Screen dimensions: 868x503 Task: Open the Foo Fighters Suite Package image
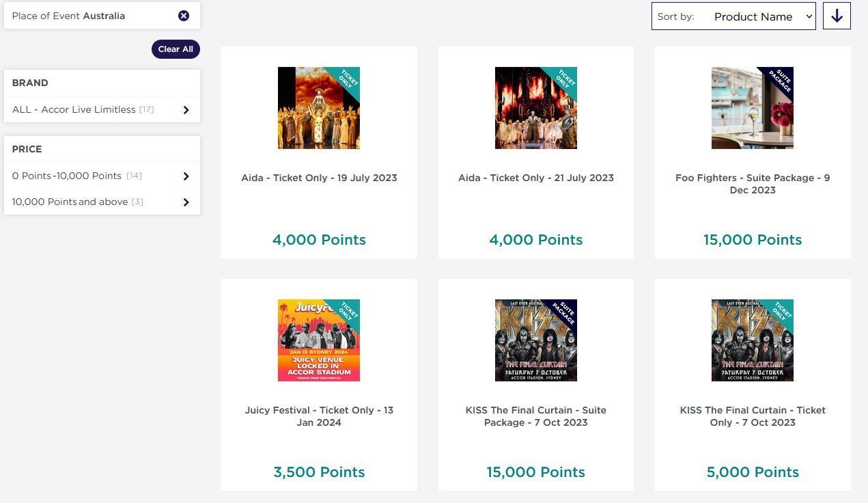[x=753, y=108]
